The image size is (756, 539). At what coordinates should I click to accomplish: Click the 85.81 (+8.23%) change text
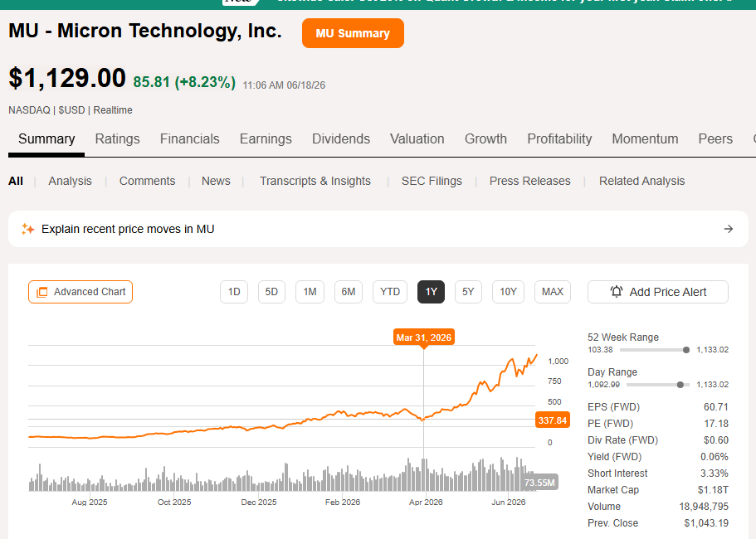coord(184,82)
